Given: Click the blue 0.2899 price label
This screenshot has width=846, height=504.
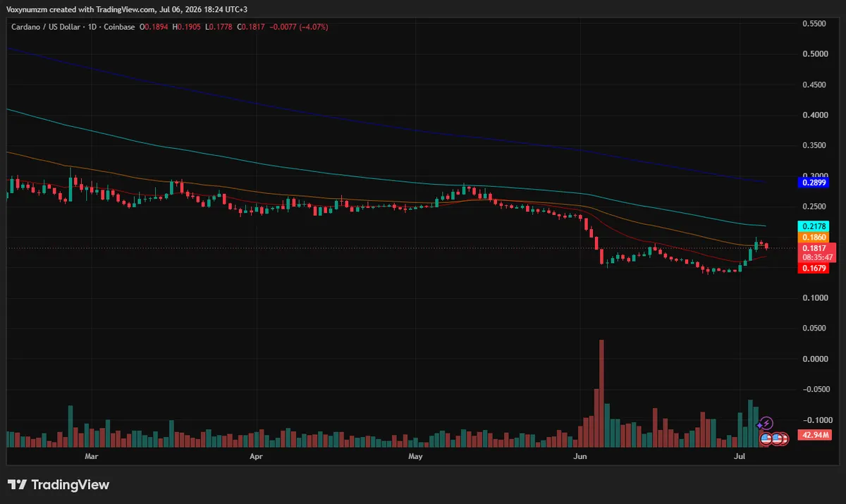Looking at the screenshot, I should point(814,183).
